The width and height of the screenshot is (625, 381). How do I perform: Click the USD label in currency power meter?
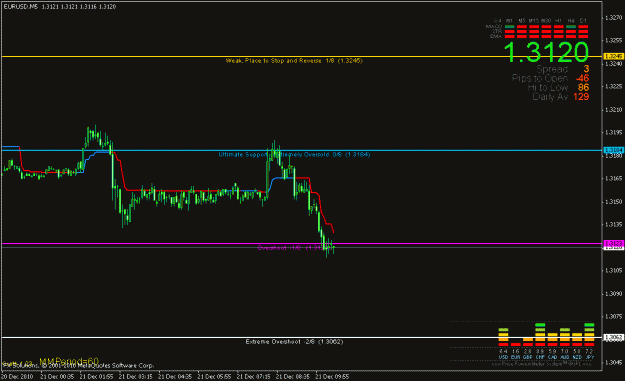503,357
